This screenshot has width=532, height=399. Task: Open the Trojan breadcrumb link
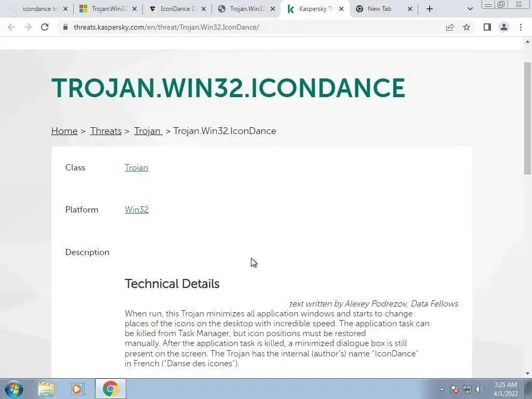point(148,131)
